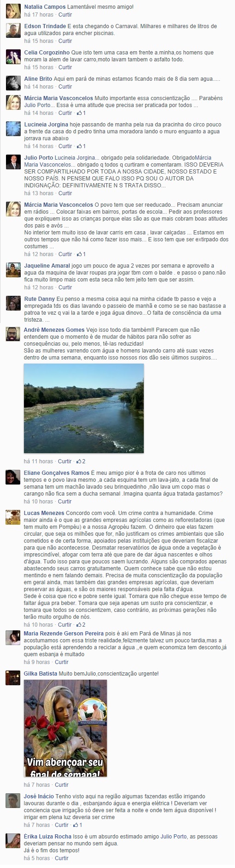Click the thumbs-up count on Lucas Menezes's comment
Screen dimensions: 235x868
click(81, 625)
